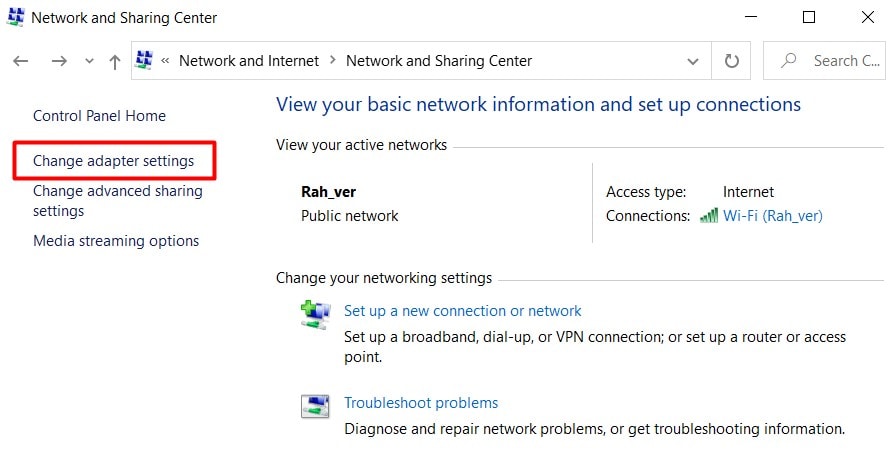Click the new connection setup icon
893x464 pixels.
(x=316, y=314)
